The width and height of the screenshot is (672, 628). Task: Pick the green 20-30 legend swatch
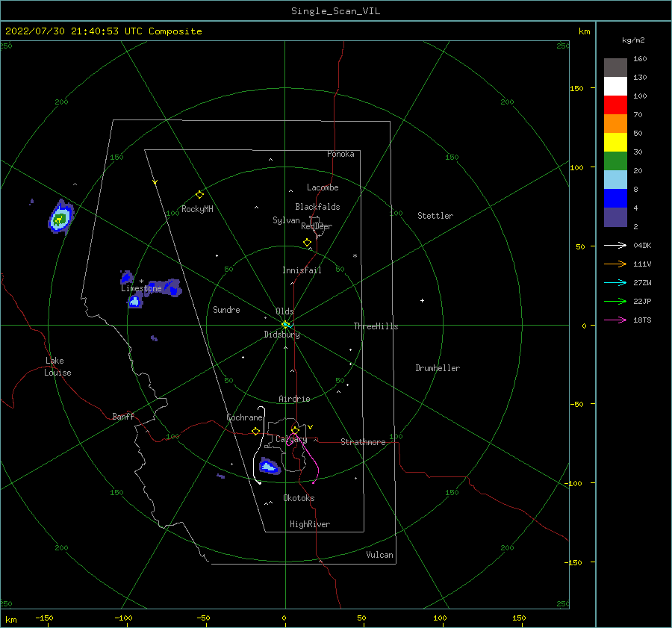(615, 161)
